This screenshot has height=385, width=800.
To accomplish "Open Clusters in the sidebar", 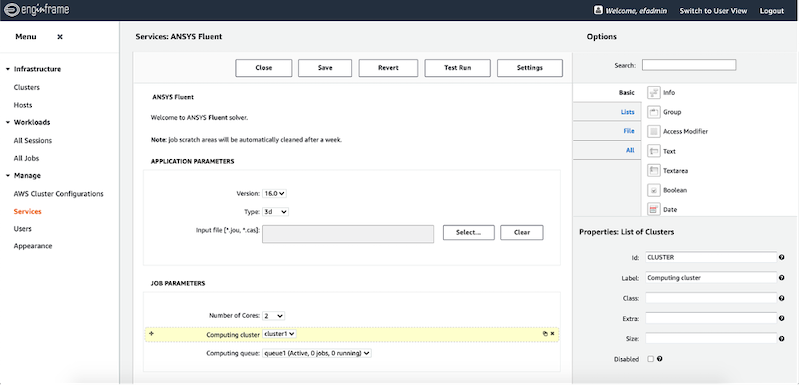I will coord(27,87).
